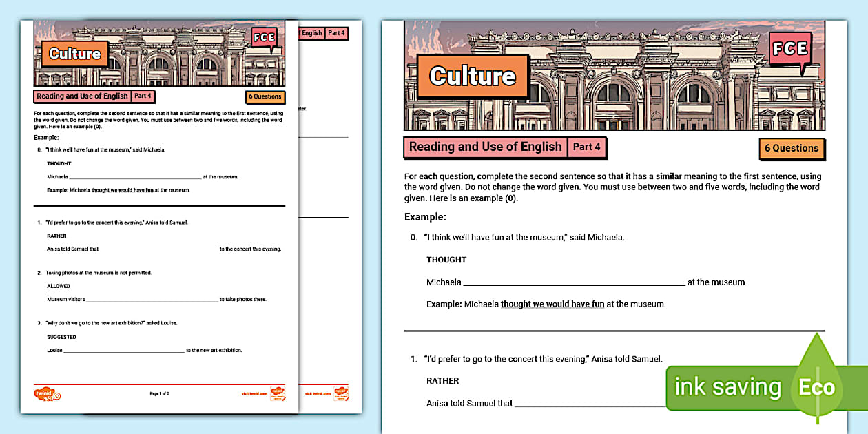Click the orange Culture label on small page
This screenshot has width=868, height=434.
click(x=74, y=54)
